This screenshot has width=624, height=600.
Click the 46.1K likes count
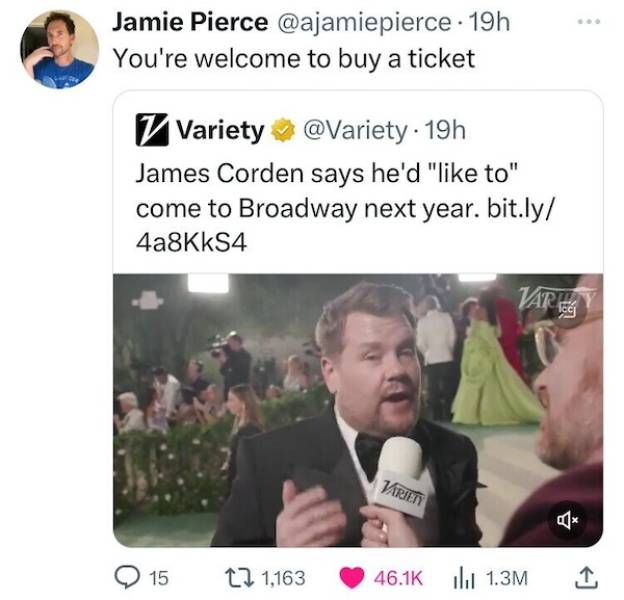coord(398,577)
